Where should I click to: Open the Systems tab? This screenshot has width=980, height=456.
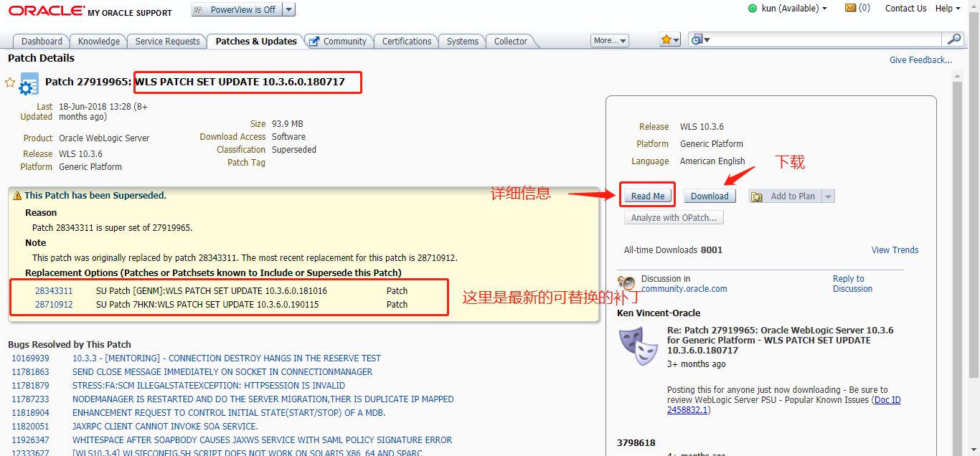463,41
